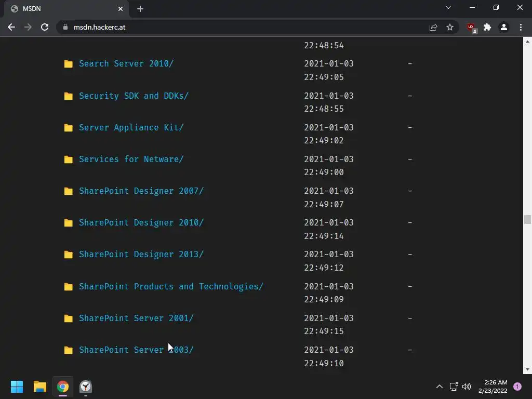Click folder icon beside SharePoint Designer 2010

(69, 223)
